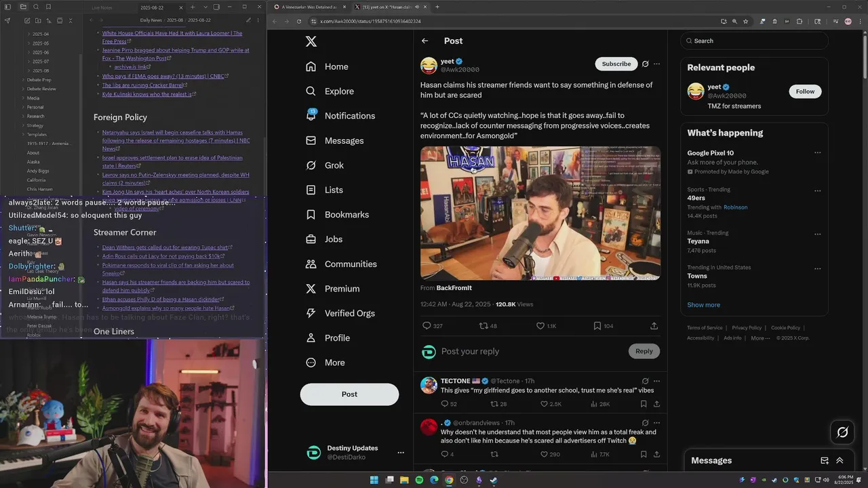Expand Research folder in Obsidian
Screen dimensions: 868x488
[35, 116]
